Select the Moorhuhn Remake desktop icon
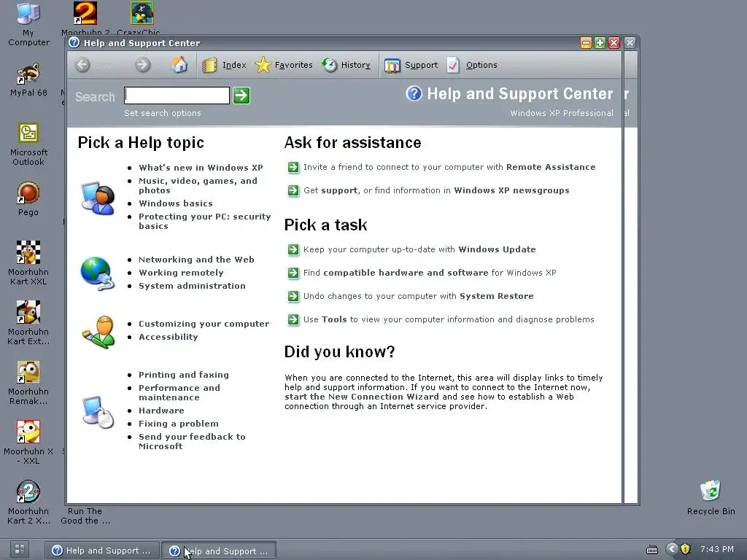Viewport: 747px width, 560px height. coord(28,383)
